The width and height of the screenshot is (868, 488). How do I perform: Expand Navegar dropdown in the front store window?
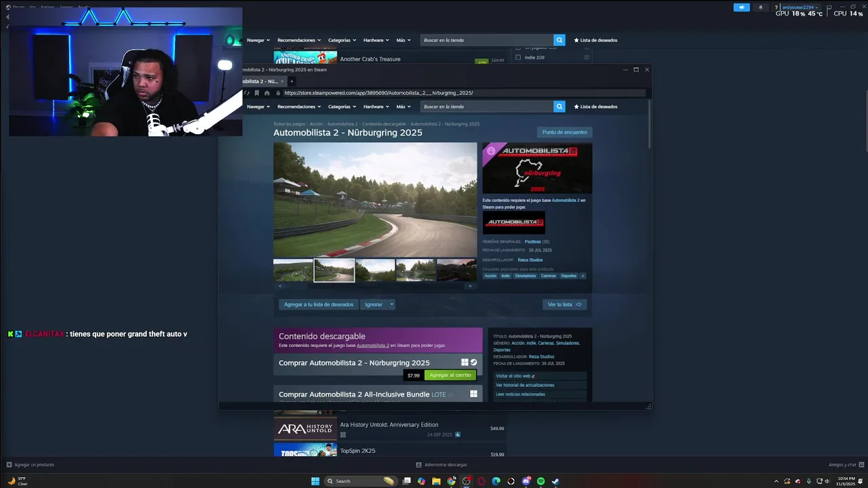258,106
